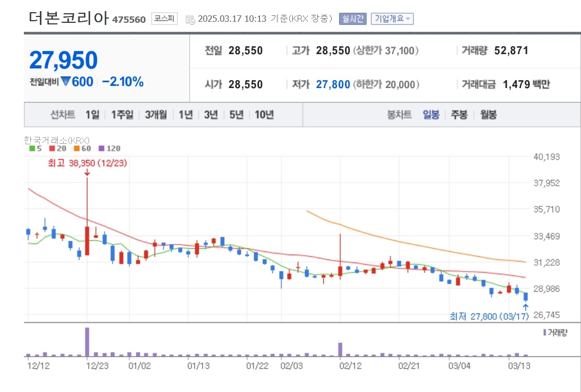Switch to the 주봉 weekly candle chart
Viewport: 581px width, 392px height.
pos(459,115)
